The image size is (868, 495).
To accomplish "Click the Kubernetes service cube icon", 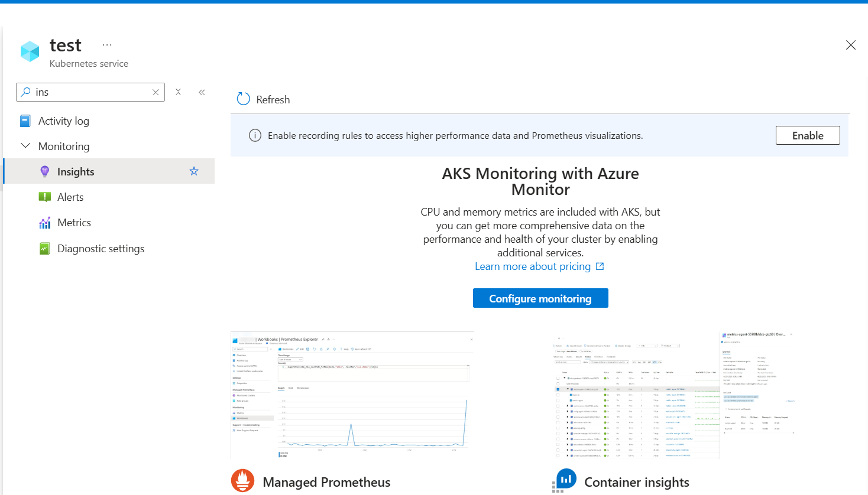I will pos(30,51).
